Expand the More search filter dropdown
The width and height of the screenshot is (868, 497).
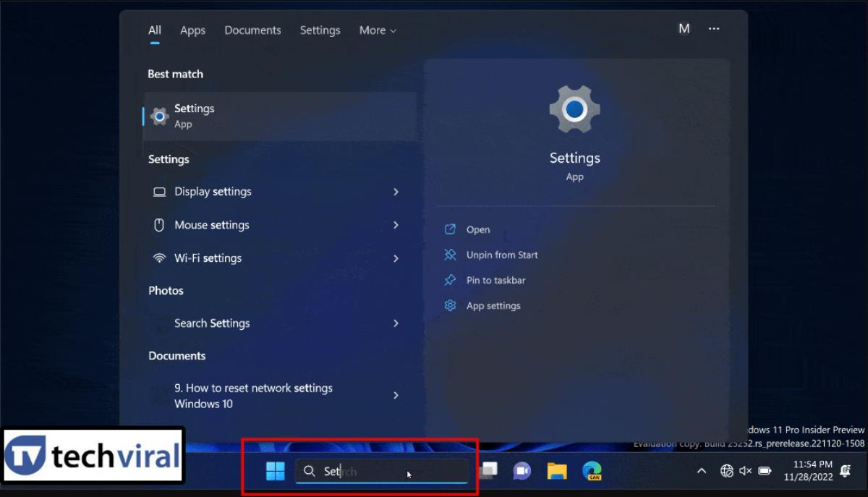377,30
